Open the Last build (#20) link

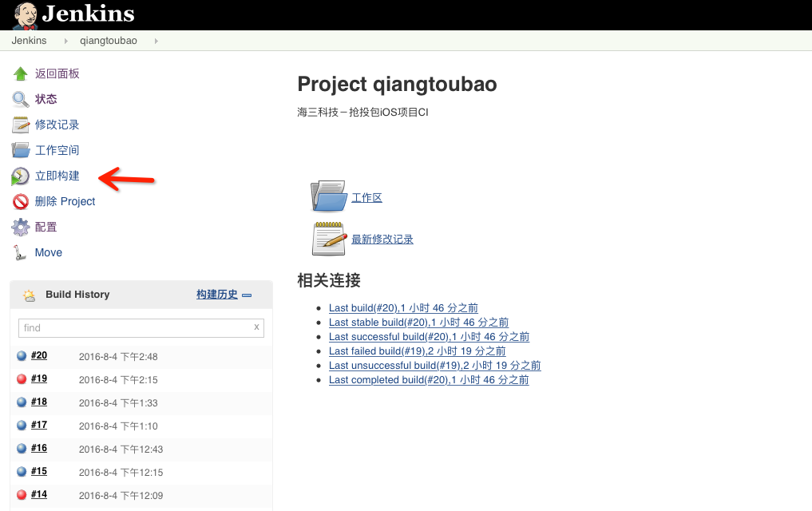coord(403,308)
